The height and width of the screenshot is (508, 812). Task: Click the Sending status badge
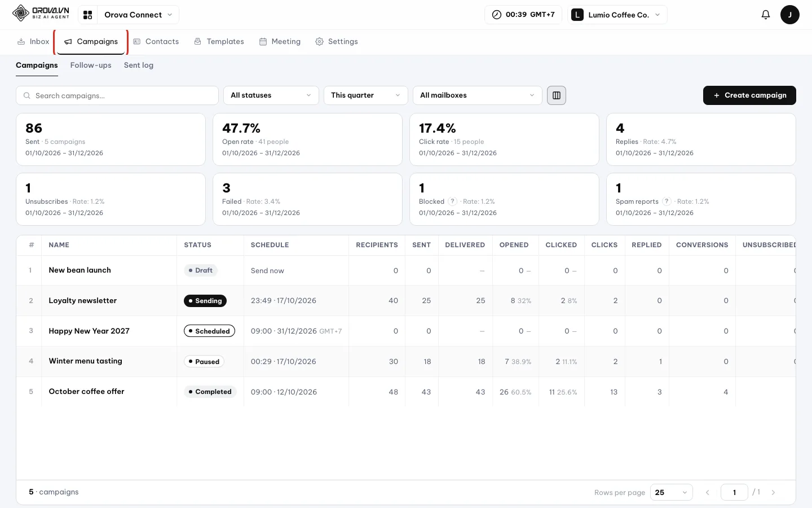click(x=205, y=301)
